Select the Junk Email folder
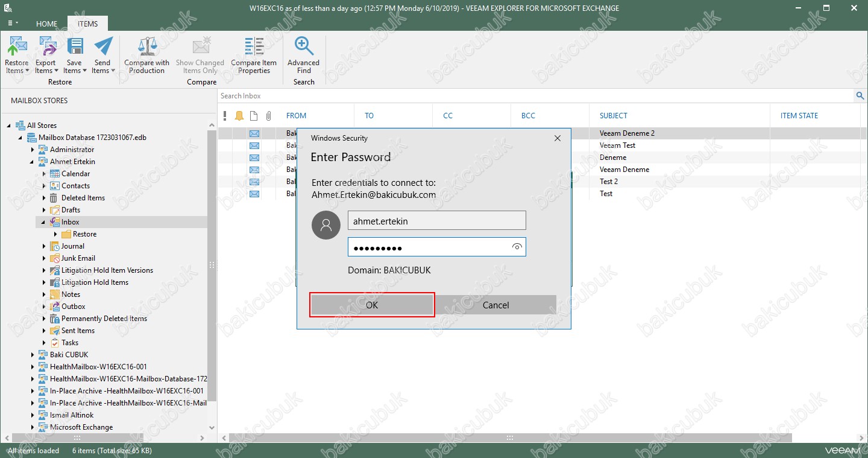Viewport: 868px width, 458px height. click(x=78, y=258)
